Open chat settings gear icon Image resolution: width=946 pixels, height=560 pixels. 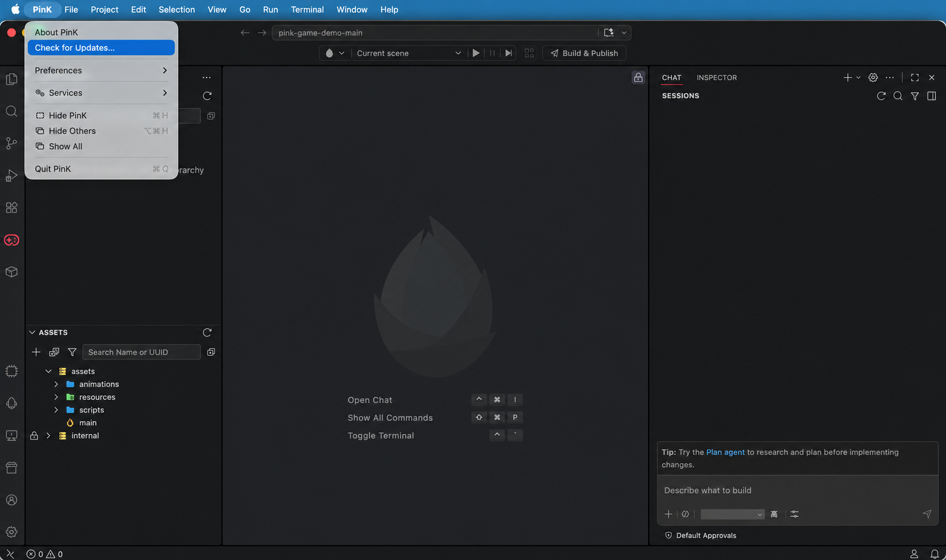873,77
